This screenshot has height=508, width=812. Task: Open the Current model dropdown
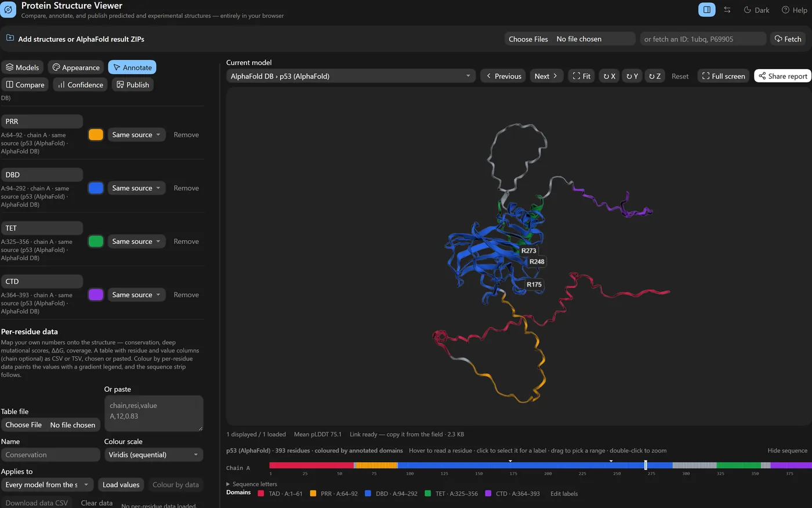[x=351, y=76]
